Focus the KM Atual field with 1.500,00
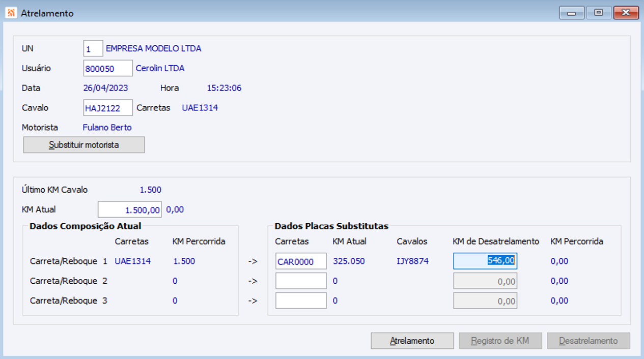Viewport: 644px width, 359px height. [x=130, y=210]
